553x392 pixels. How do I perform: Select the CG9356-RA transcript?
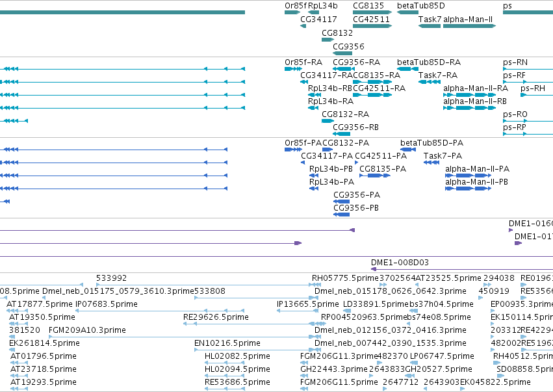(344, 69)
